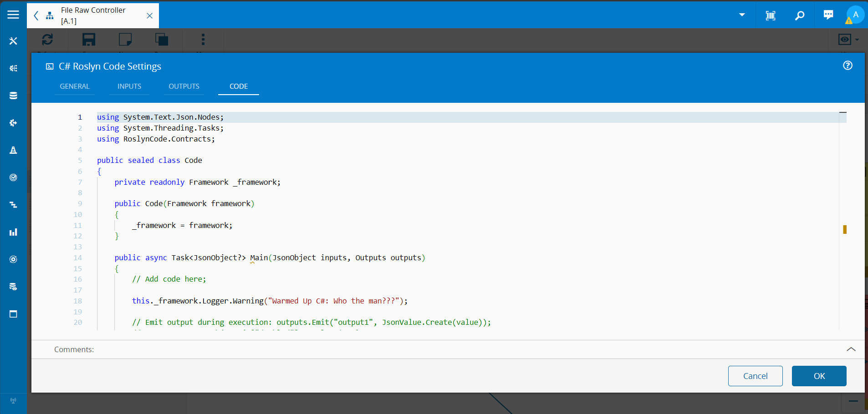868x414 pixels.
Task: Open the puzzle piece sidebar icon
Action: [x=13, y=123]
